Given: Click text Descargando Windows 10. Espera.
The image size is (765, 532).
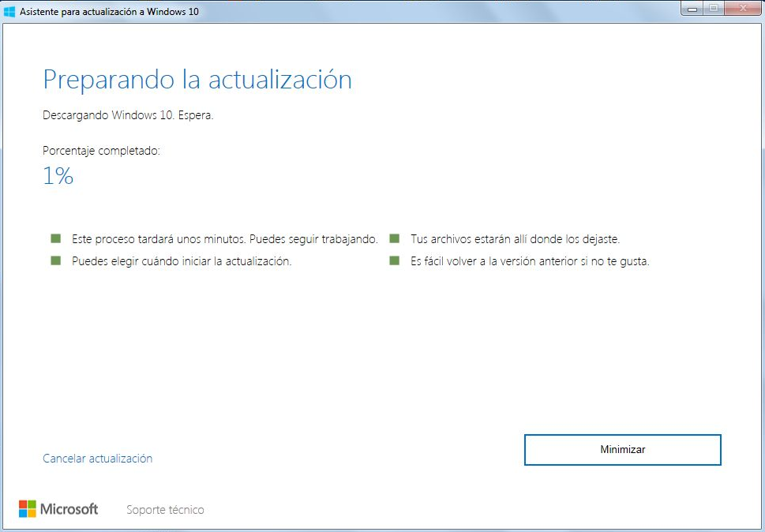Looking at the screenshot, I should (x=129, y=115).
